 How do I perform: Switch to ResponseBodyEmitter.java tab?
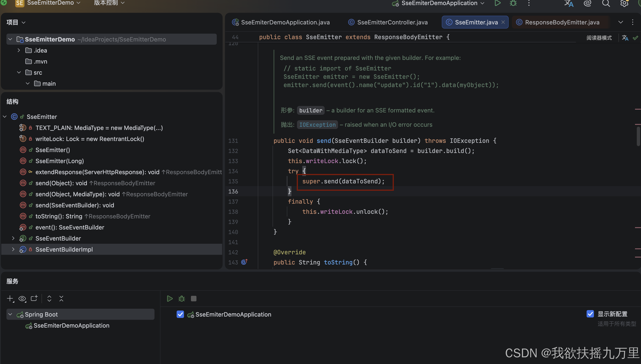(559, 22)
